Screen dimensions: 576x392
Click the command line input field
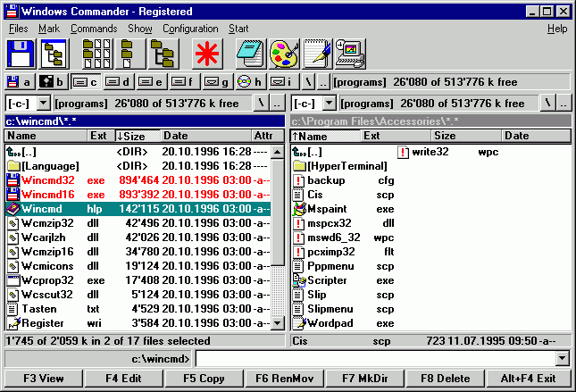(376, 359)
